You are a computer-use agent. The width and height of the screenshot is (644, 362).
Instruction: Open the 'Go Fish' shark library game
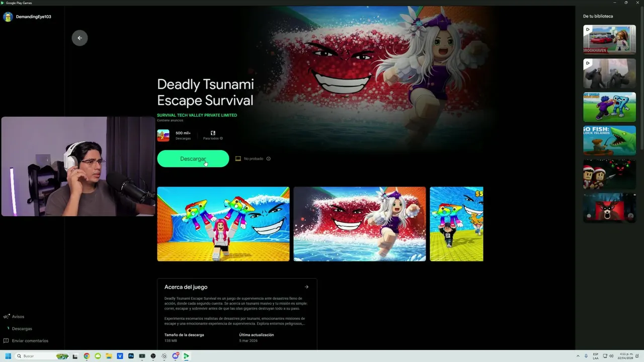point(609,140)
